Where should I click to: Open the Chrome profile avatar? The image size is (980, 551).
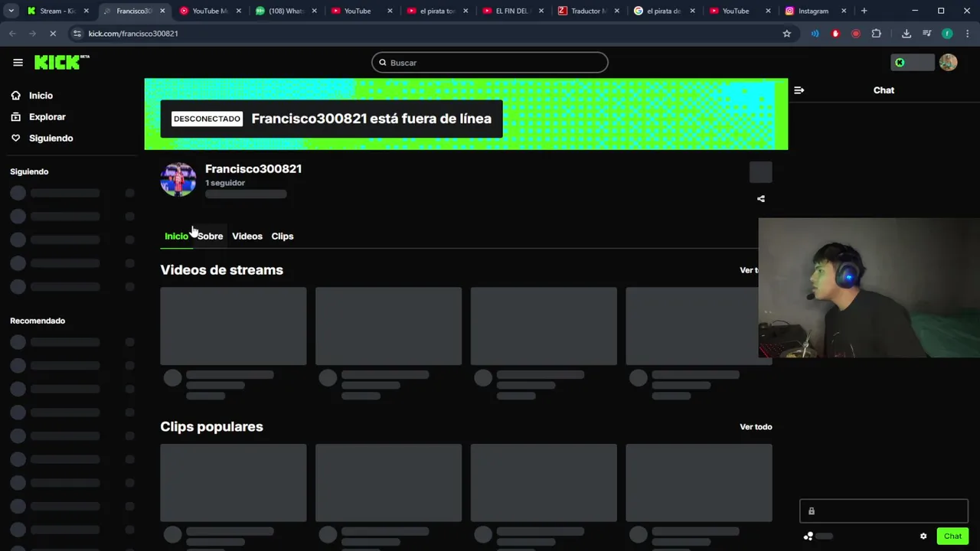[x=947, y=34]
